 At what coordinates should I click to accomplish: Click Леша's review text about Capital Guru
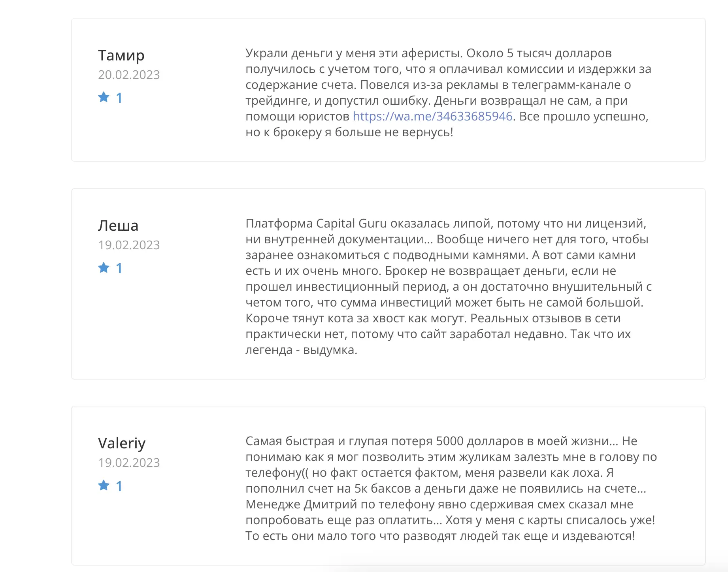coord(449,286)
